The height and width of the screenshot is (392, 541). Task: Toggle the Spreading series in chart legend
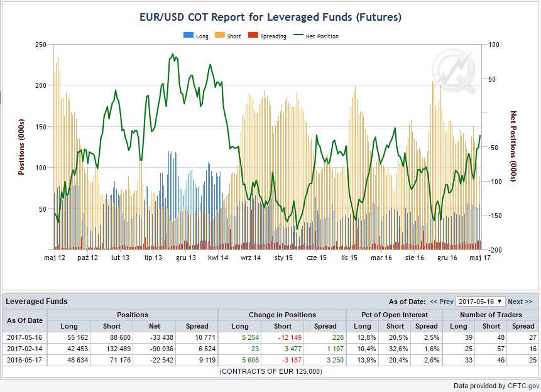pyautogui.click(x=268, y=36)
